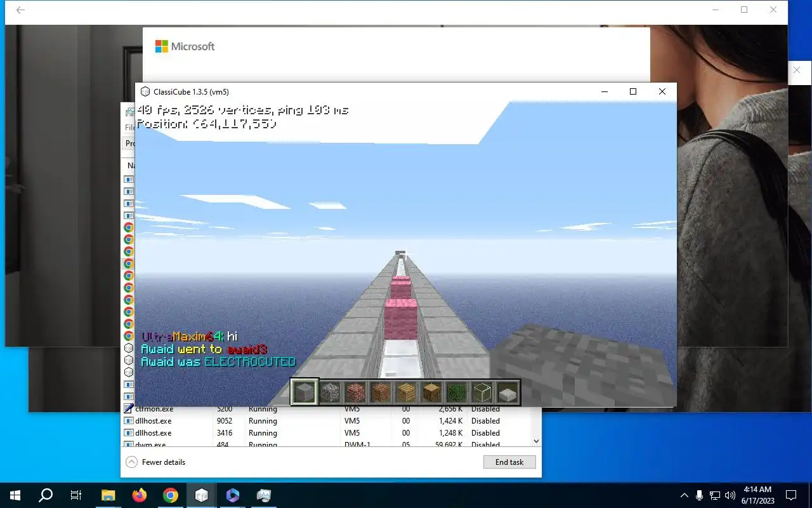Switch to ClassiCube from the taskbar

tap(202, 495)
